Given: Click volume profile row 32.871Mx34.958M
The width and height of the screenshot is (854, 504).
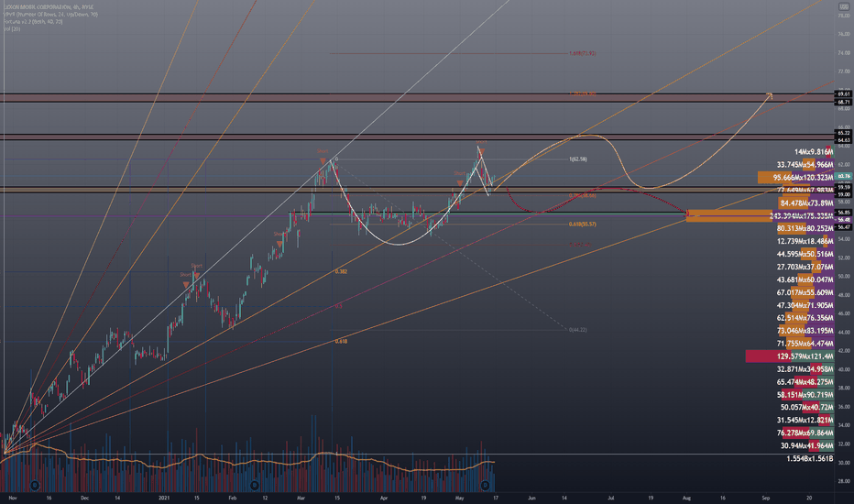Looking at the screenshot, I should [805, 369].
